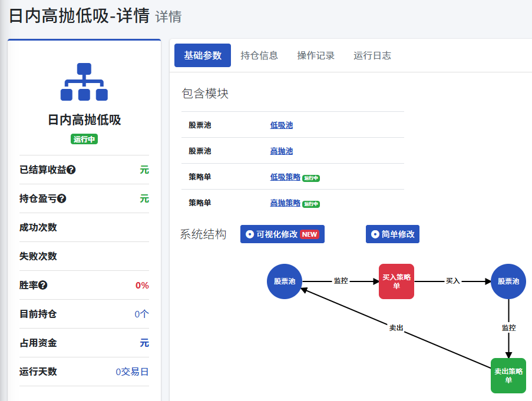The image size is (532, 401).
Task: Click the 日内高抛低吸 name under the icon
Action: 84,120
